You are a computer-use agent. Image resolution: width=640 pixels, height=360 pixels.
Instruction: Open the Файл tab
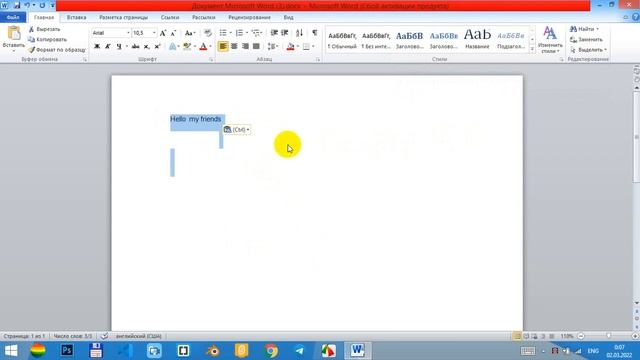(x=13, y=18)
